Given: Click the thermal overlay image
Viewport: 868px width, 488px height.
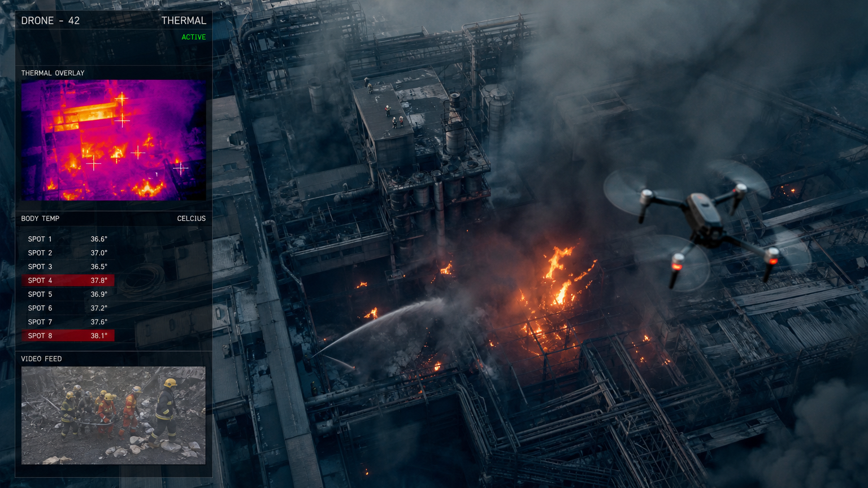Looking at the screenshot, I should coord(114,140).
